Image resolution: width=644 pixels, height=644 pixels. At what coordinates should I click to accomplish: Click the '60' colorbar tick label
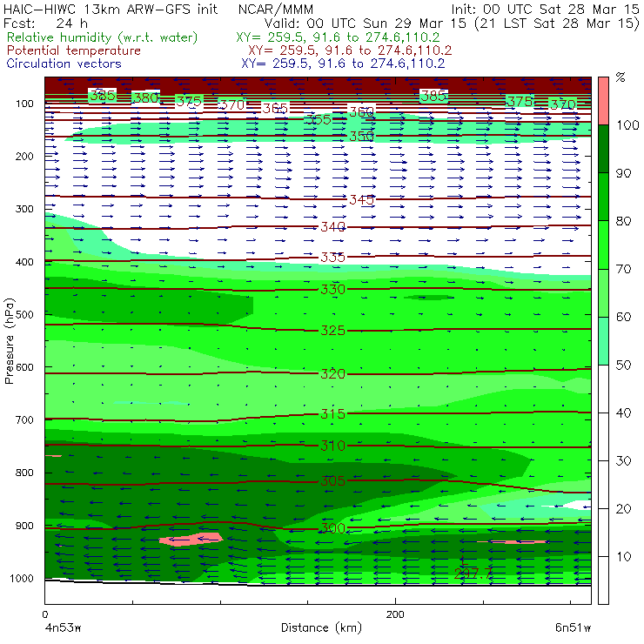623,317
